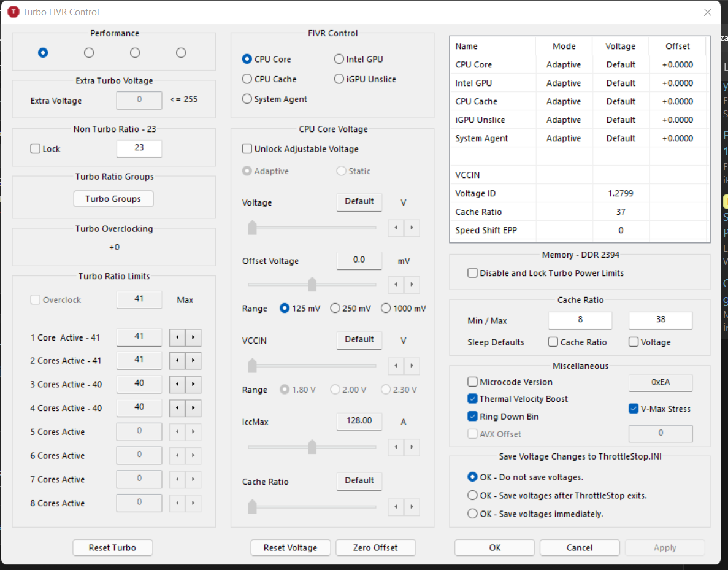Select CPU Cache in FIVR Control

[x=269, y=79]
